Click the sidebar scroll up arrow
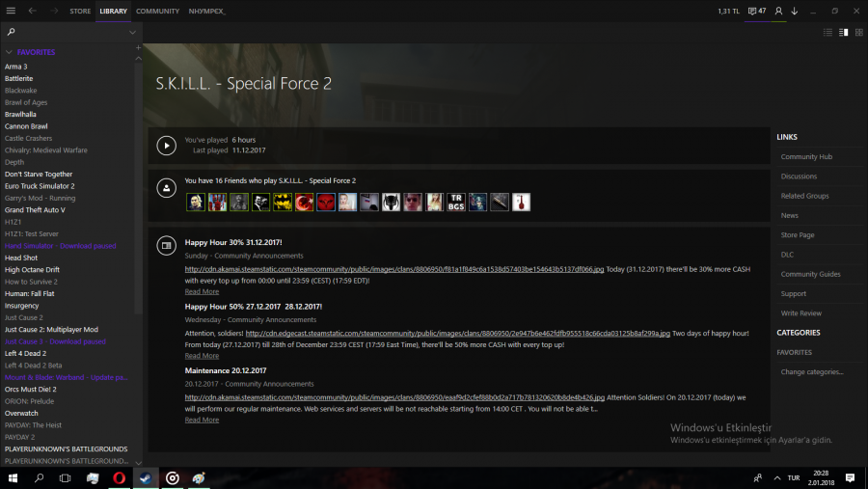 [x=138, y=58]
